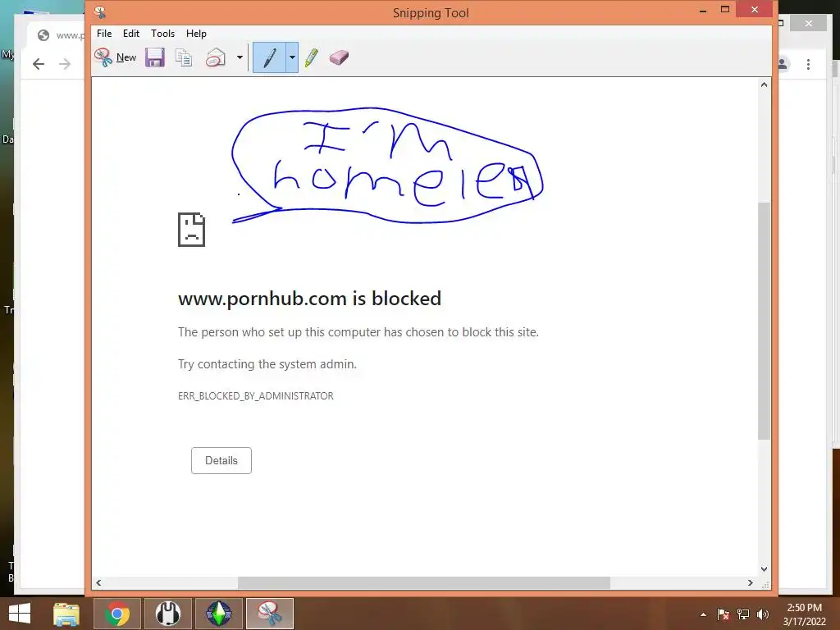Click the horizontal scrollbar thumb
Viewport: 840px width, 630px height.
tap(424, 582)
